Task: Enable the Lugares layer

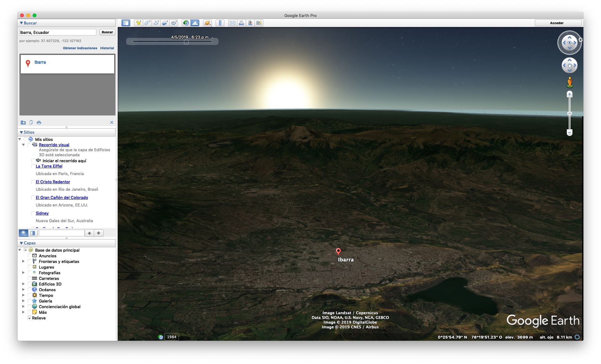Action: [30, 267]
